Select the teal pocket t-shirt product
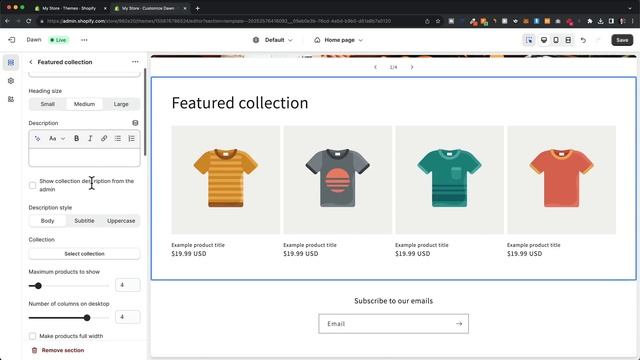 pos(449,180)
